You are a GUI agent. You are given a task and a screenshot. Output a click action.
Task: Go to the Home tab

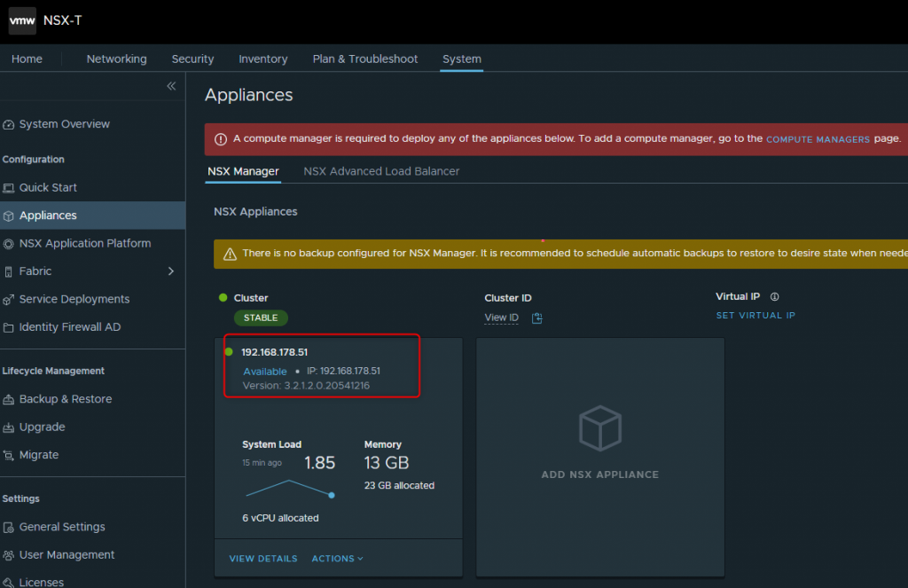[27, 59]
